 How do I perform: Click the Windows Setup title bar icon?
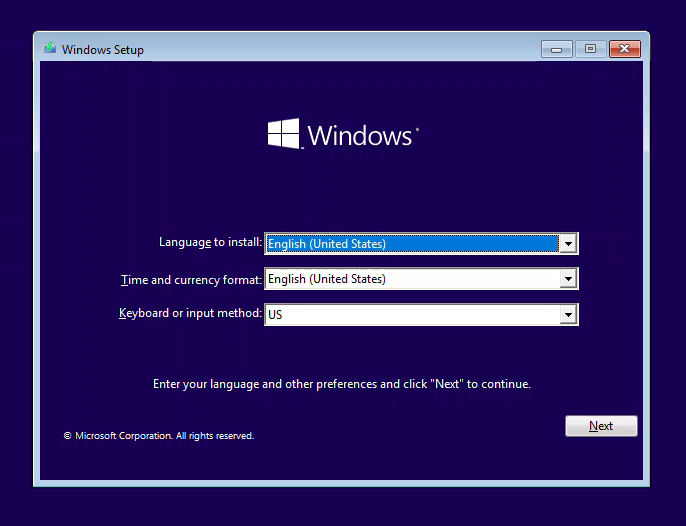50,48
